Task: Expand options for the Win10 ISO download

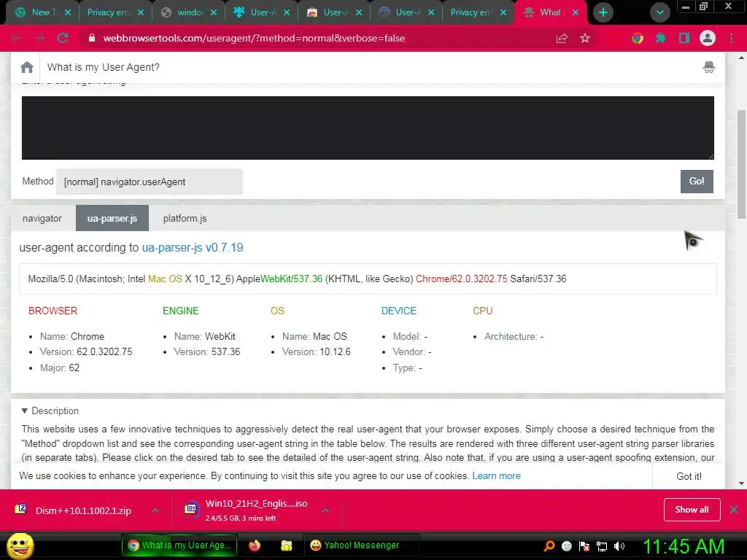Action: pyautogui.click(x=325, y=510)
